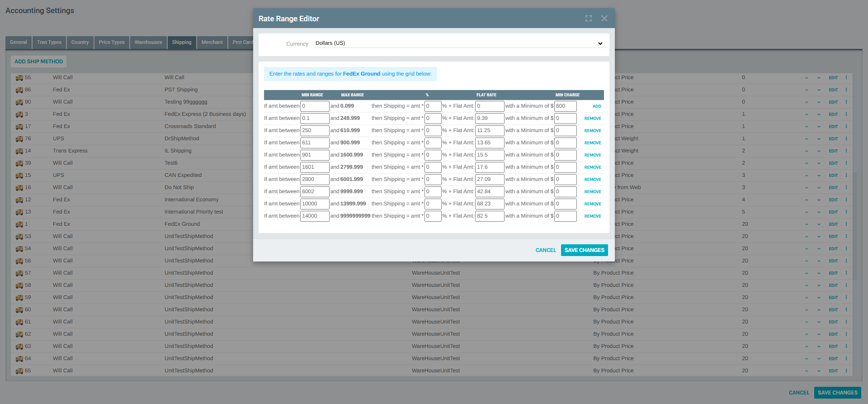Image resolution: width=868 pixels, height=404 pixels.
Task: Move the UnitTestShipMethod 65 row down
Action: [819, 371]
